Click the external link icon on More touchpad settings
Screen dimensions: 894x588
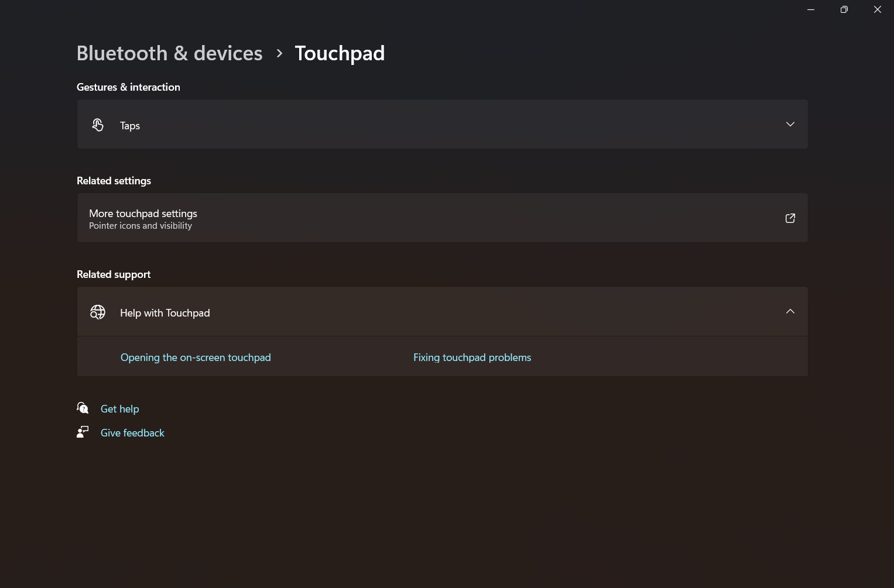point(790,218)
